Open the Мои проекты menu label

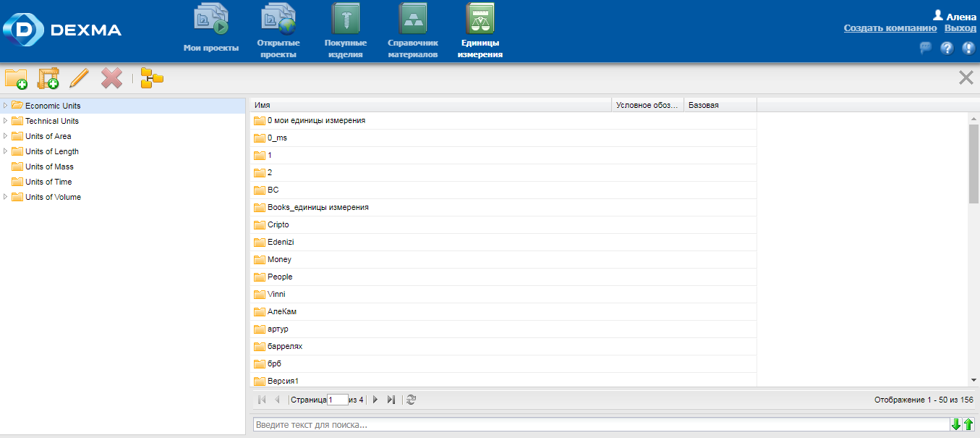pyautogui.click(x=211, y=48)
